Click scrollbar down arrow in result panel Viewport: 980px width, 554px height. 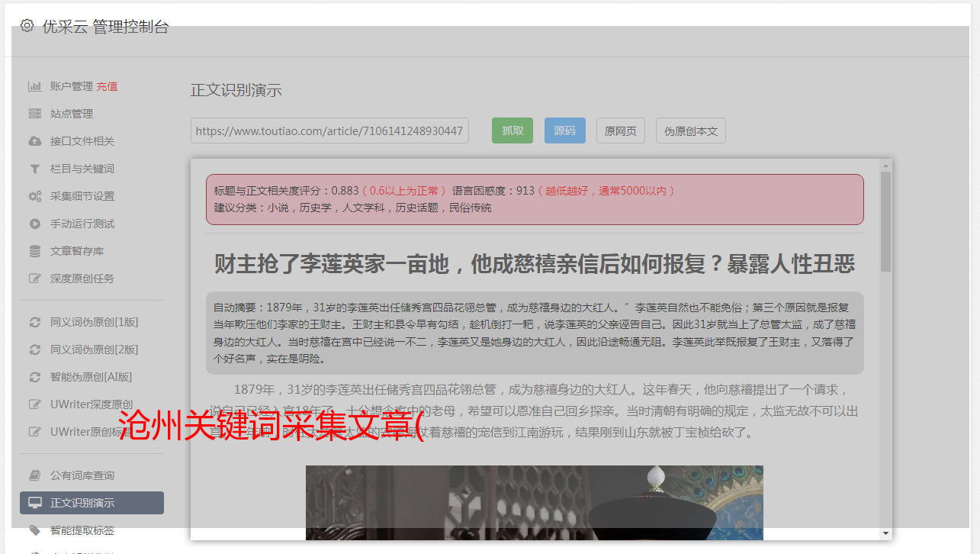click(x=885, y=533)
